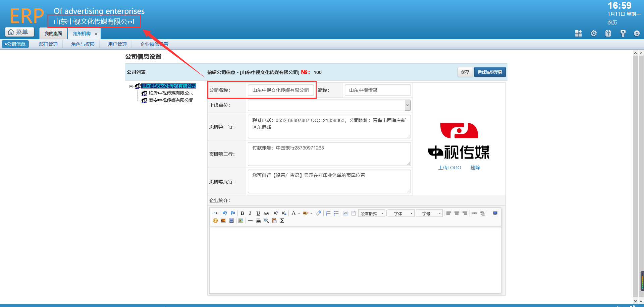Screen dimensions: 644x307
Task: Click the 删除 logo link
Action: tap(475, 168)
